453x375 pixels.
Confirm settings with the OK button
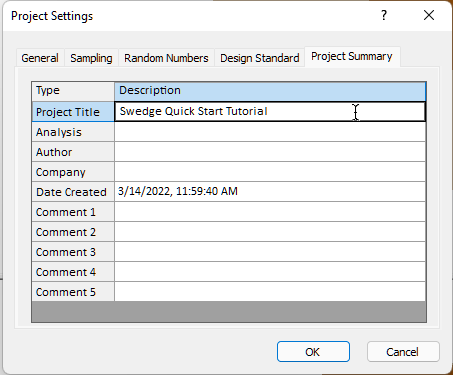[x=313, y=352]
